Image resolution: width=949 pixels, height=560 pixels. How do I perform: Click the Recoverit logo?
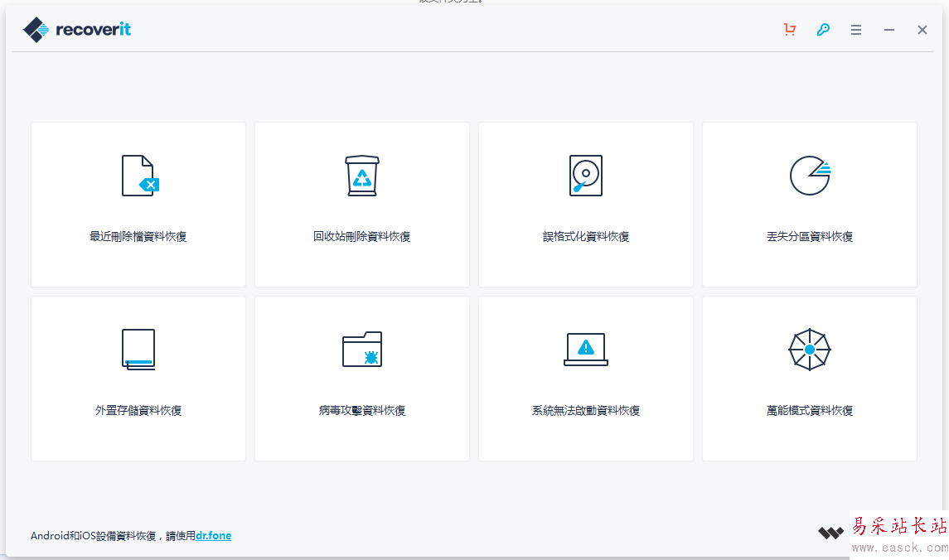click(x=77, y=29)
